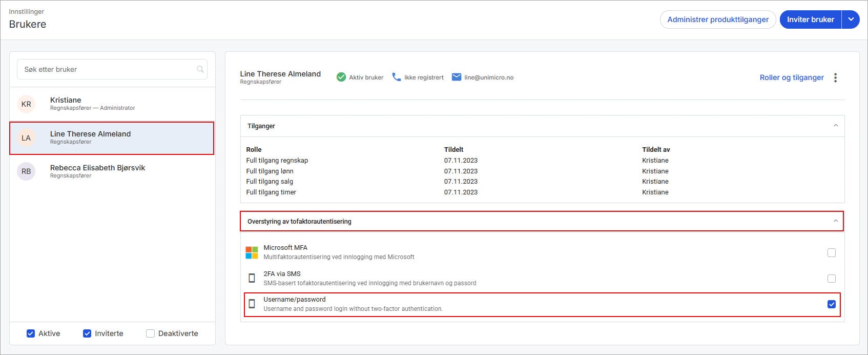This screenshot has width=868, height=355.
Task: Collapse Overstyring av tofaktorautentisering section
Action: [836, 221]
